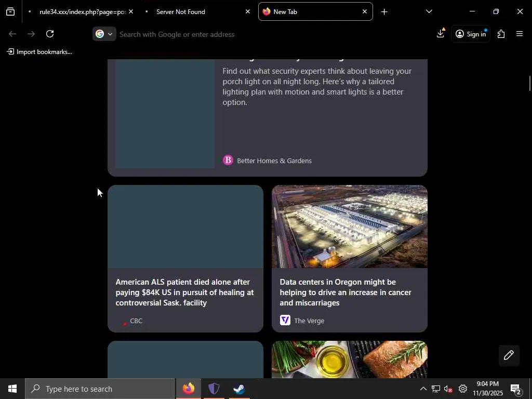Click the Better Homes & Gardens B logo
Viewport: 532px width, 399px height.
coord(228,160)
